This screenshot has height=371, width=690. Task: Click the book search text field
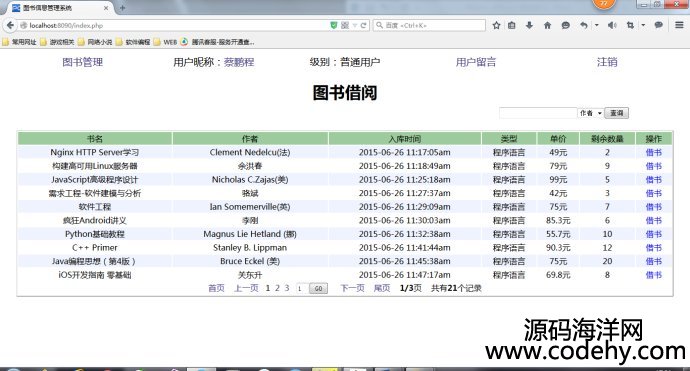pyautogui.click(x=538, y=113)
